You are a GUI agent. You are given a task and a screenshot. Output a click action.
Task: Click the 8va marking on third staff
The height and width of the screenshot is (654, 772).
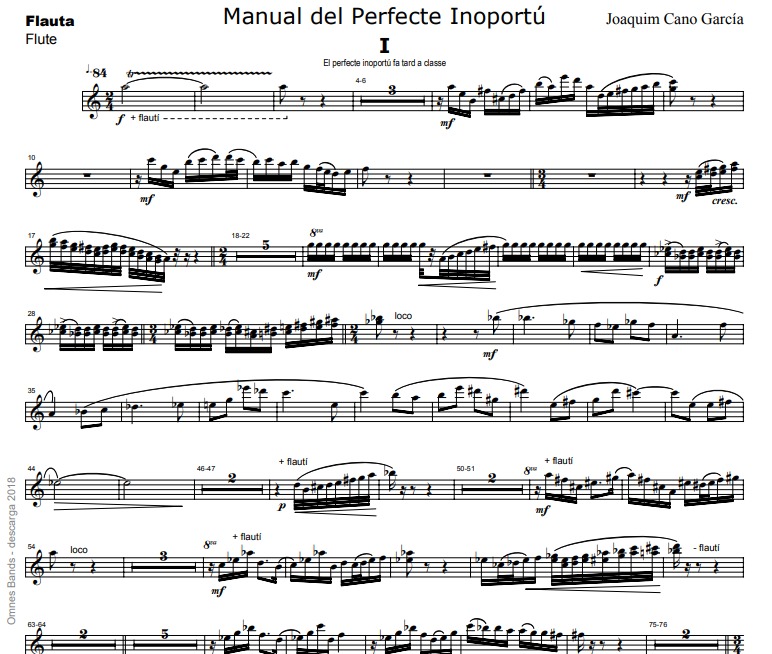coord(316,232)
